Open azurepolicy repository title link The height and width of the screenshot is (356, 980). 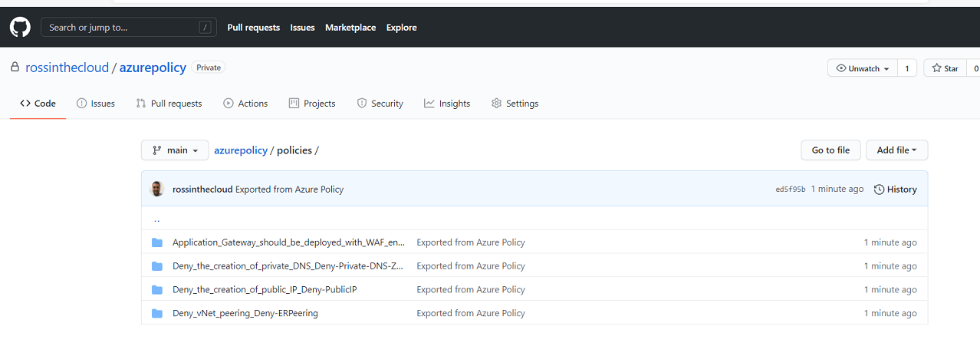(153, 68)
